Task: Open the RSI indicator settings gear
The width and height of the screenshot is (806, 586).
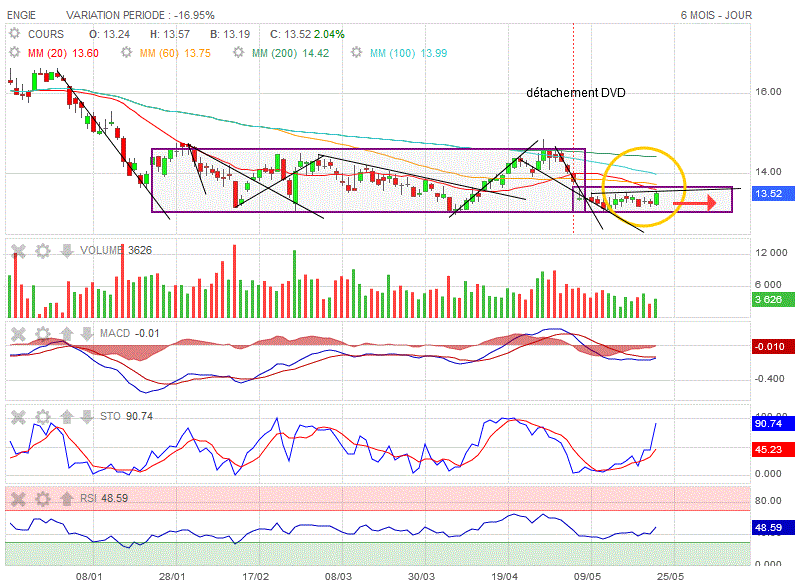Action: click(x=42, y=498)
